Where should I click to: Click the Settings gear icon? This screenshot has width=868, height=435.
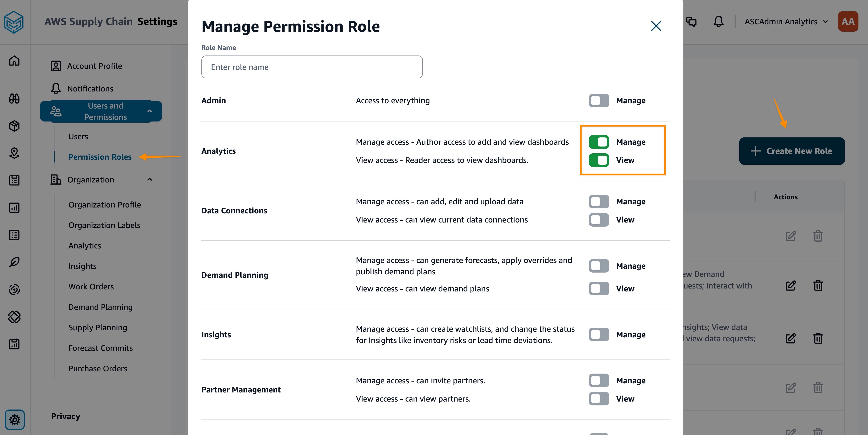pyautogui.click(x=15, y=420)
